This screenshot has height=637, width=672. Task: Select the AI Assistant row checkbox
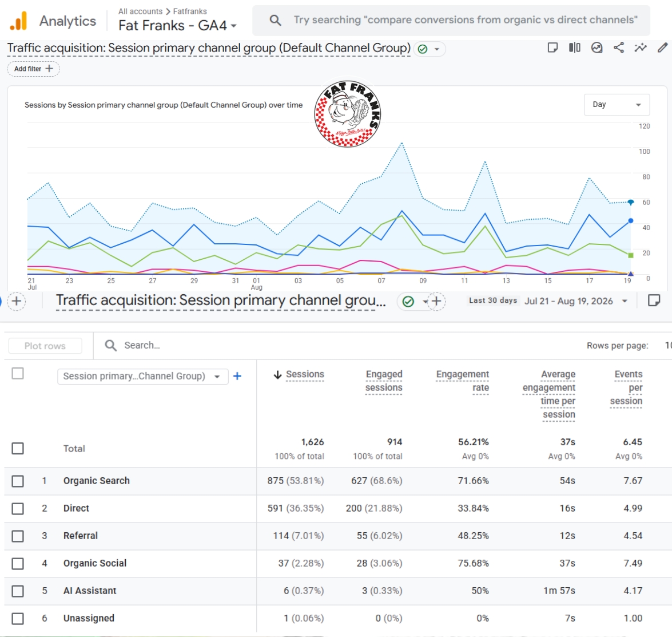click(x=18, y=591)
